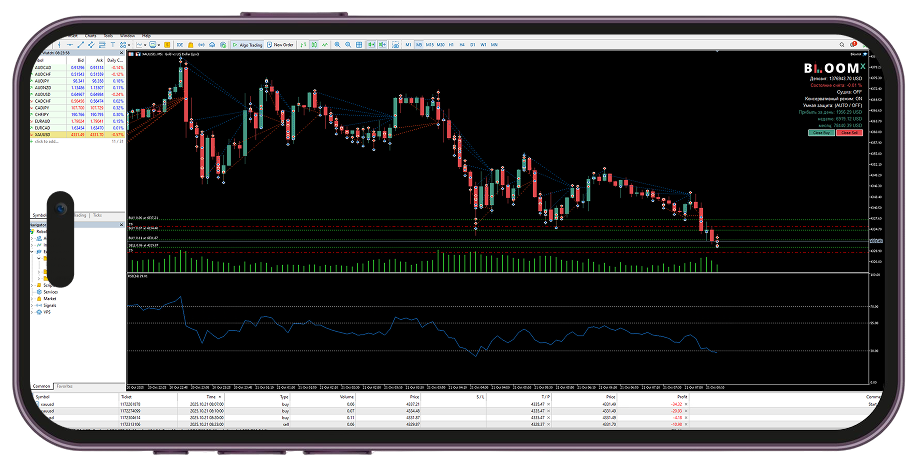914x465 pixels.
Task: Open the New Order dialog
Action: [x=281, y=45]
